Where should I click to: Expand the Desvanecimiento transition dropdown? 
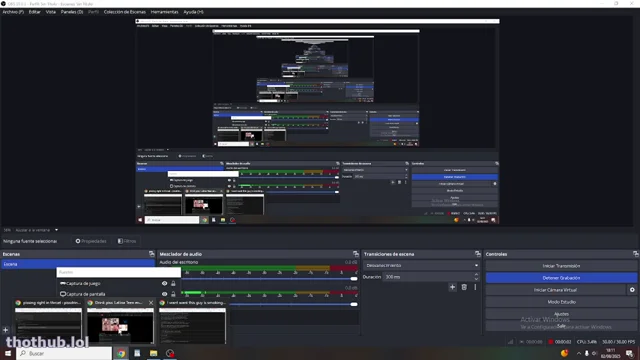tap(421, 265)
